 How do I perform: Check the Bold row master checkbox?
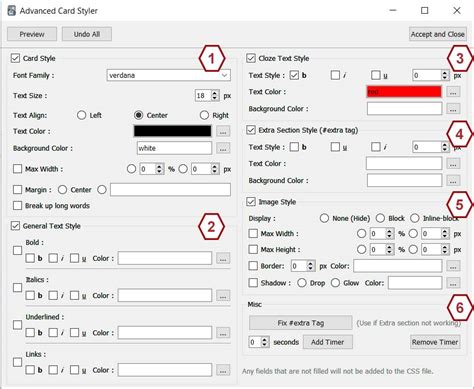(17, 250)
